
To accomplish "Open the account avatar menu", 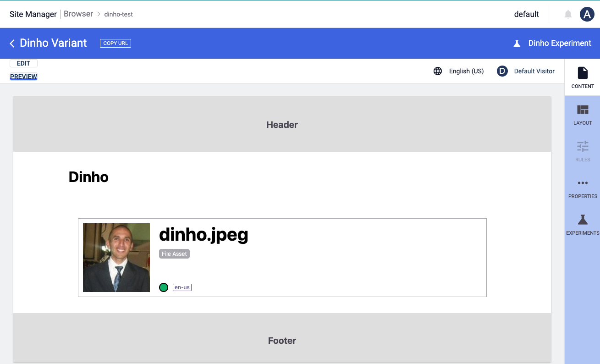I will pyautogui.click(x=587, y=14).
